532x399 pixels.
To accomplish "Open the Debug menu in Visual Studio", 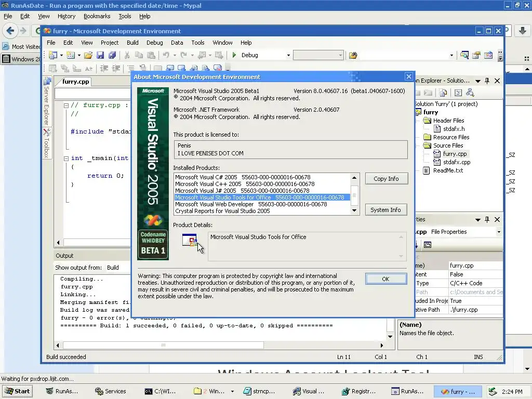I will coord(155,43).
